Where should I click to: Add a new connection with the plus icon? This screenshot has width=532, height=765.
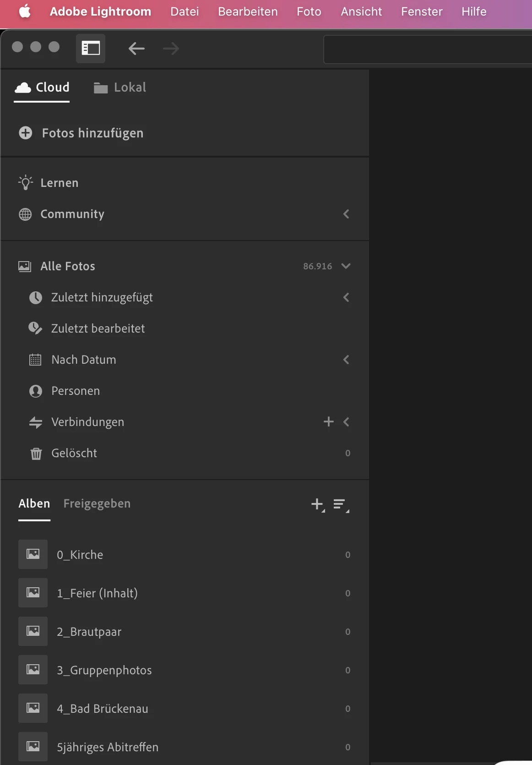[328, 421]
